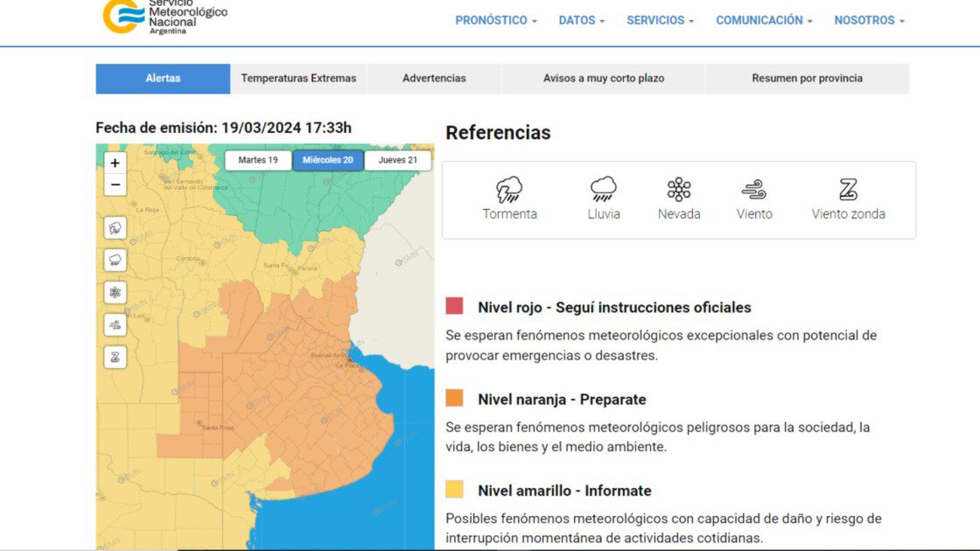This screenshot has height=551, width=980.
Task: Expand the COMUNICACIÓN navigation dropdown
Action: (762, 19)
